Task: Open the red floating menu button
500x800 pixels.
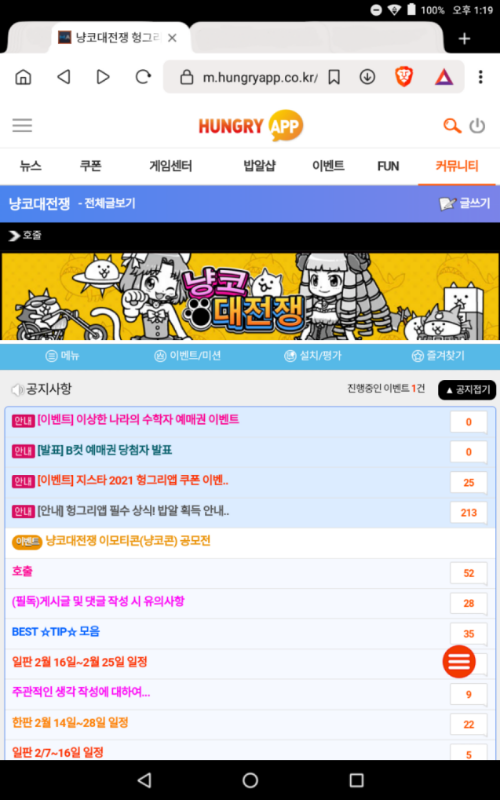Action: click(x=459, y=662)
